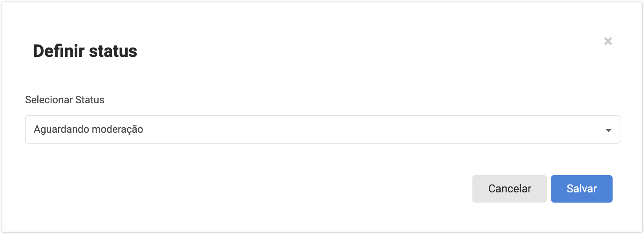Viewport: 644px width, 234px height.
Task: Click the Selecionar Status label
Action: coord(65,100)
